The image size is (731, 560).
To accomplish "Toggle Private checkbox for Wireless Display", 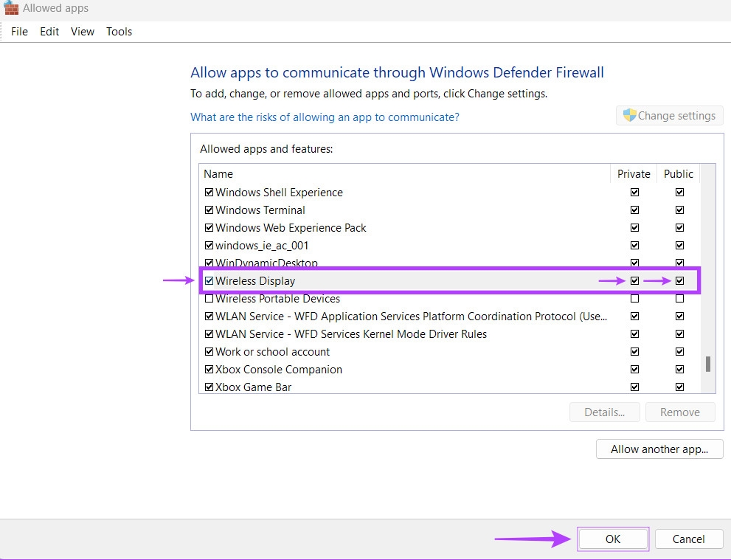I will click(x=634, y=281).
